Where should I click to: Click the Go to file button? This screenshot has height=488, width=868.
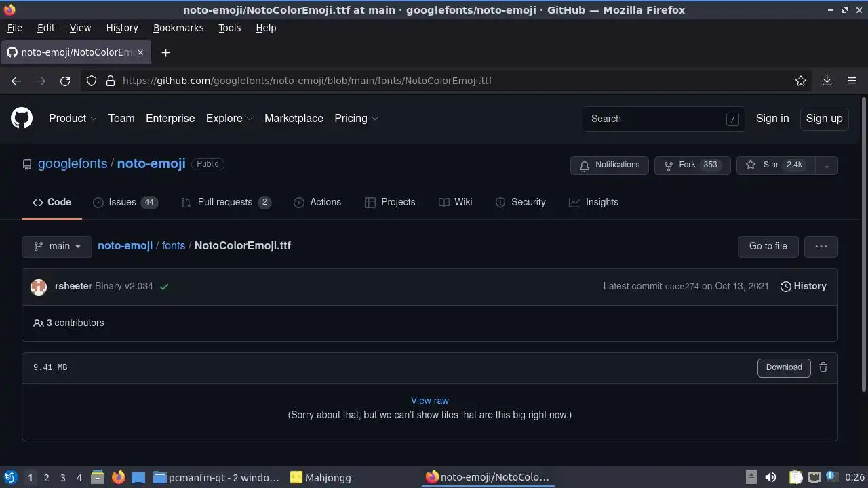[x=768, y=246]
